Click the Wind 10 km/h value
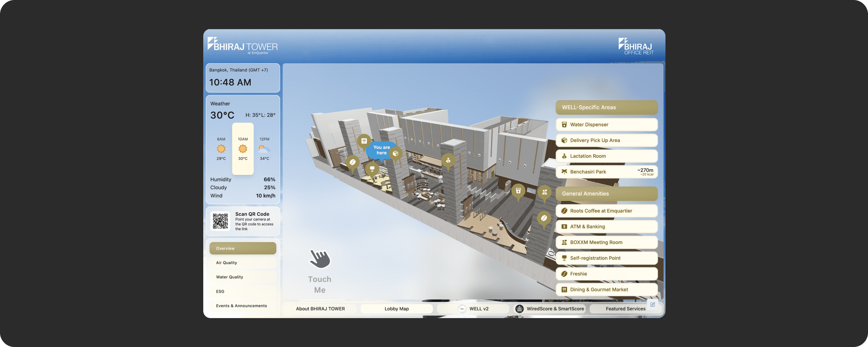 coord(266,196)
